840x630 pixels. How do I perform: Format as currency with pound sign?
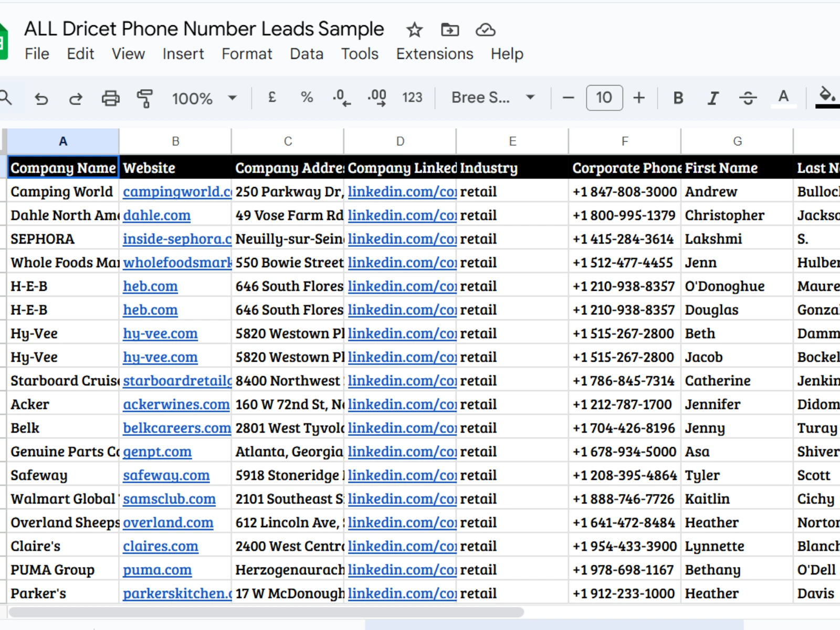[272, 98]
